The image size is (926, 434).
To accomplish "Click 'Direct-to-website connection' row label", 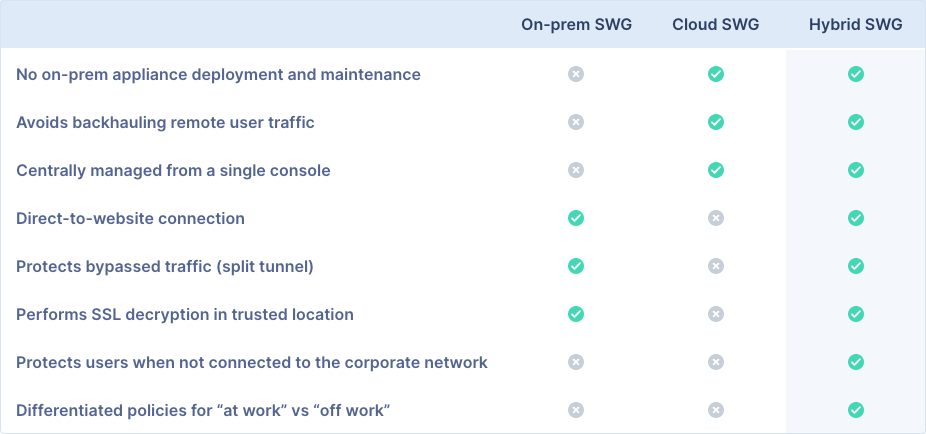I will pos(131,218).
